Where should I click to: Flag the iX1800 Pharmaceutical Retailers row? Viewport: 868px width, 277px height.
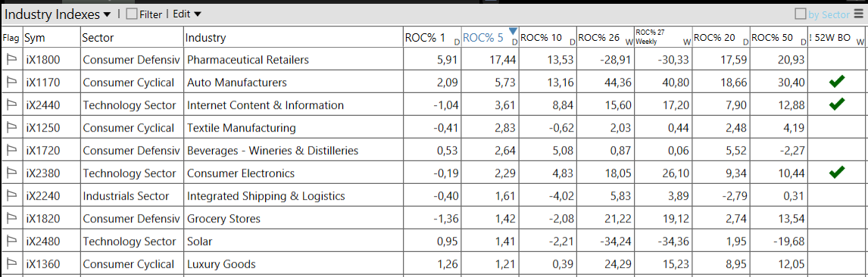(11, 60)
